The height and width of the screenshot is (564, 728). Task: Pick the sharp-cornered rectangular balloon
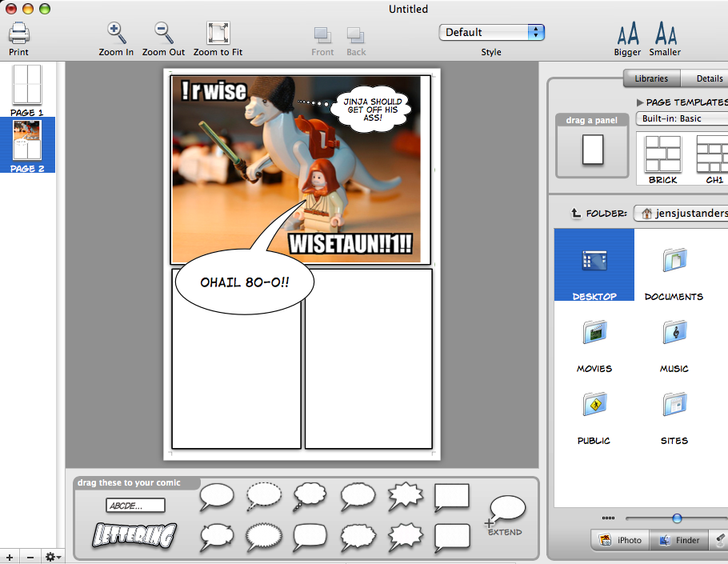(451, 496)
